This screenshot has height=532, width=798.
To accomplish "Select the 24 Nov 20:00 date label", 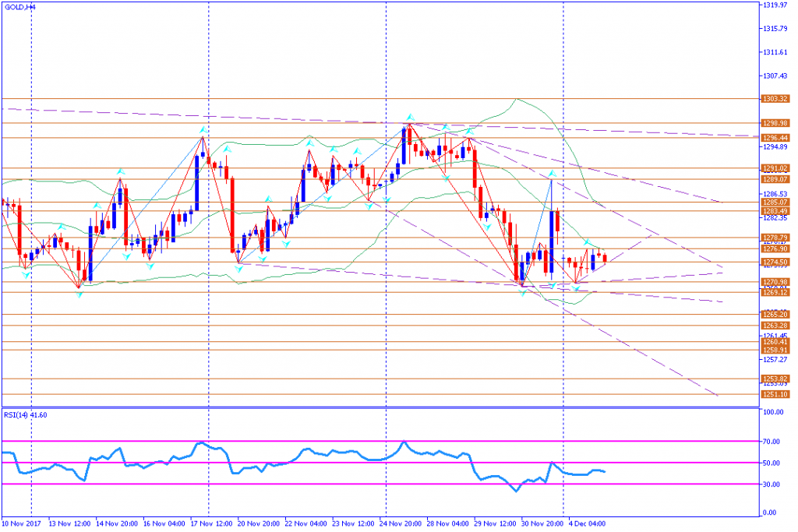I will click(401, 525).
